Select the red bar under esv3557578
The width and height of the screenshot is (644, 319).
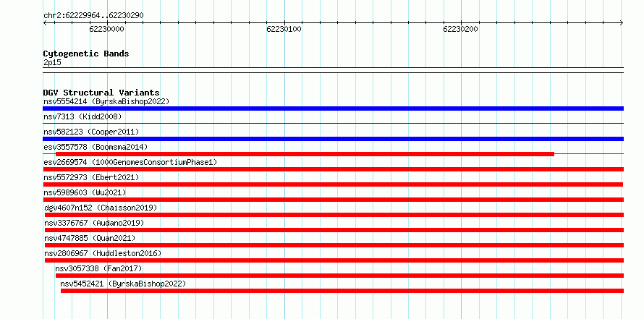[305, 154]
